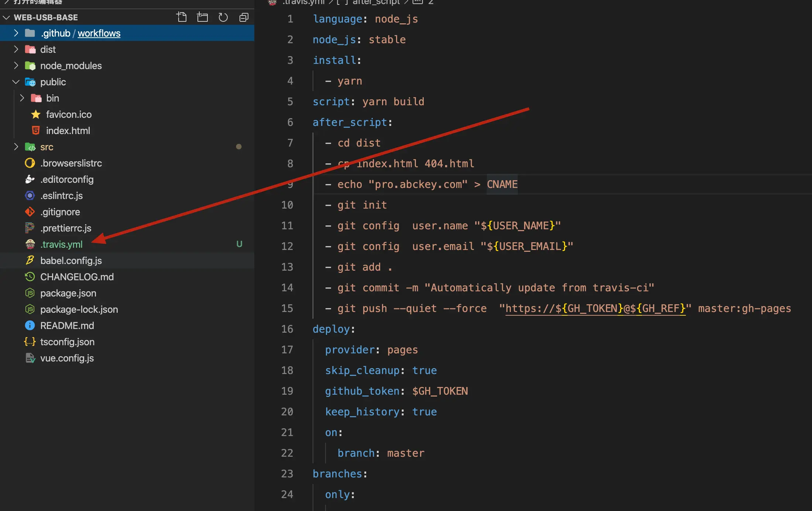This screenshot has width=812, height=511.
Task: Click the .gitignore git icon
Action: [30, 212]
